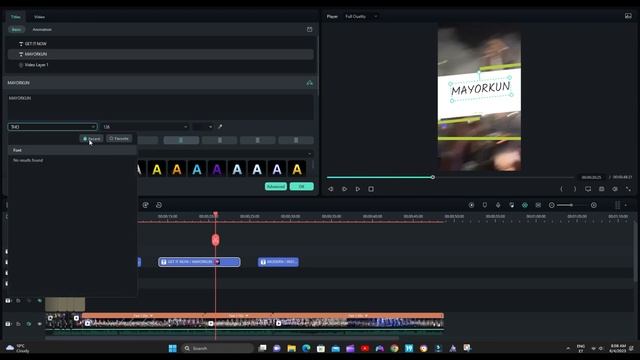The height and width of the screenshot is (360, 640).
Task: Toggle the eye icon on the bottom video track
Action: coord(40,324)
